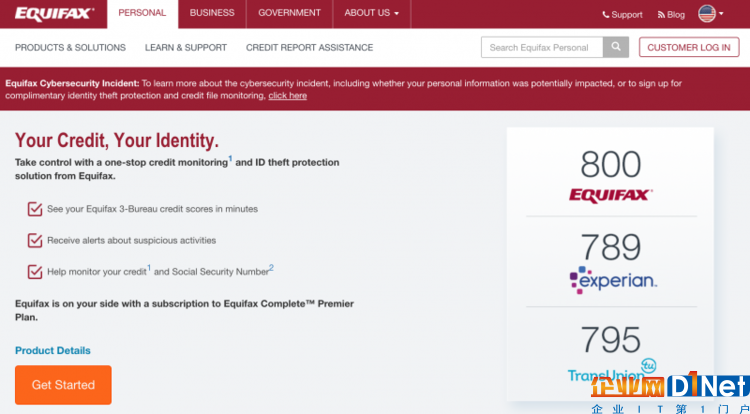
Task: Click the Equifax logo under 800 score
Action: [x=611, y=195]
